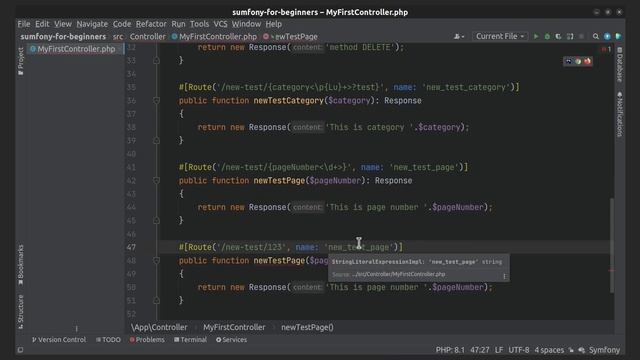Viewport: 640px width, 360px height.
Task: Open the Notifications tool window
Action: (619, 114)
